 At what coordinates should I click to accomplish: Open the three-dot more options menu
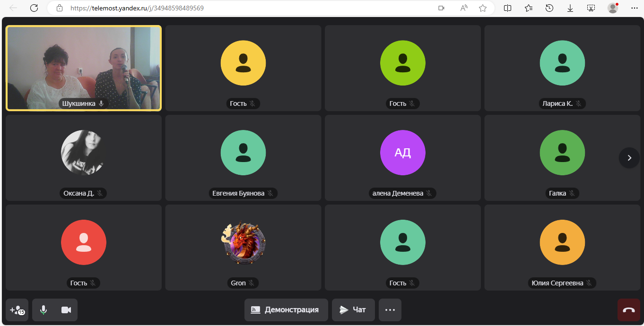pos(390,310)
